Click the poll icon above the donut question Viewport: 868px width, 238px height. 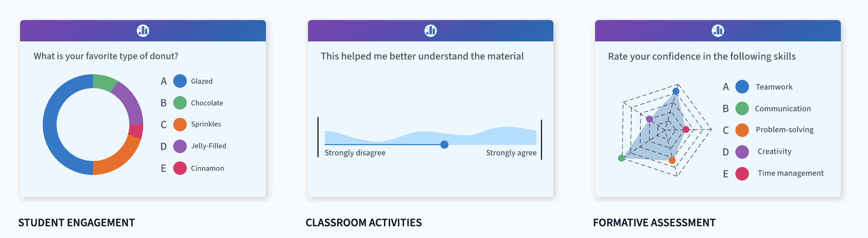pos(143,31)
